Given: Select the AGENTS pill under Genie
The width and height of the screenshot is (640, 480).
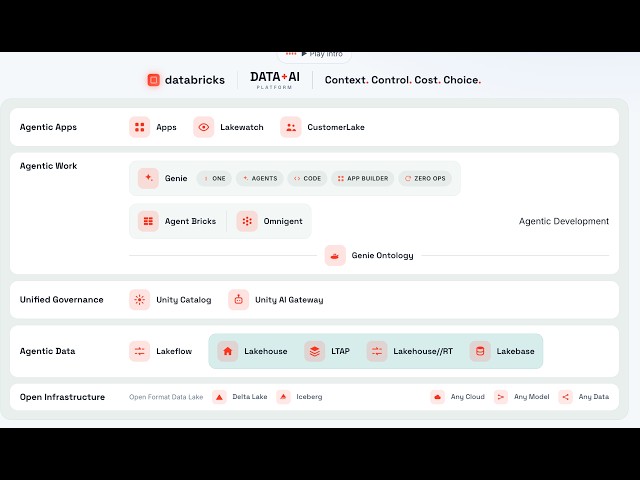Looking at the screenshot, I should tap(260, 178).
